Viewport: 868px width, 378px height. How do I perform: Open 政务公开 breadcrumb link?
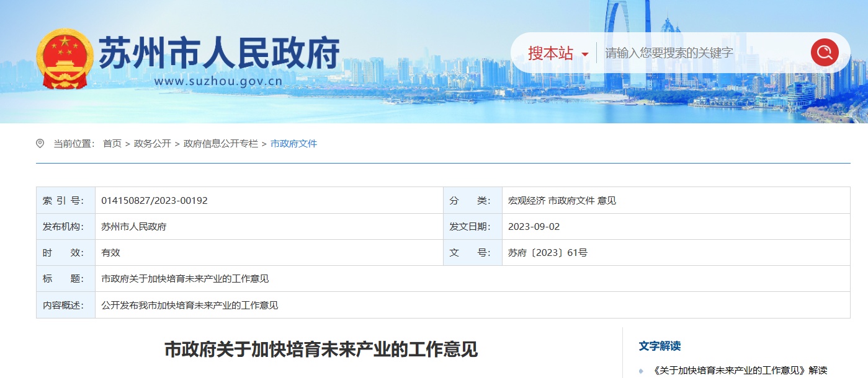[x=152, y=144]
